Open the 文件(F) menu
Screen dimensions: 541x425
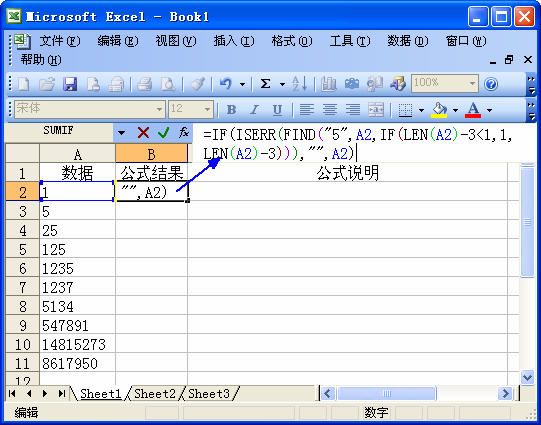click(x=59, y=41)
